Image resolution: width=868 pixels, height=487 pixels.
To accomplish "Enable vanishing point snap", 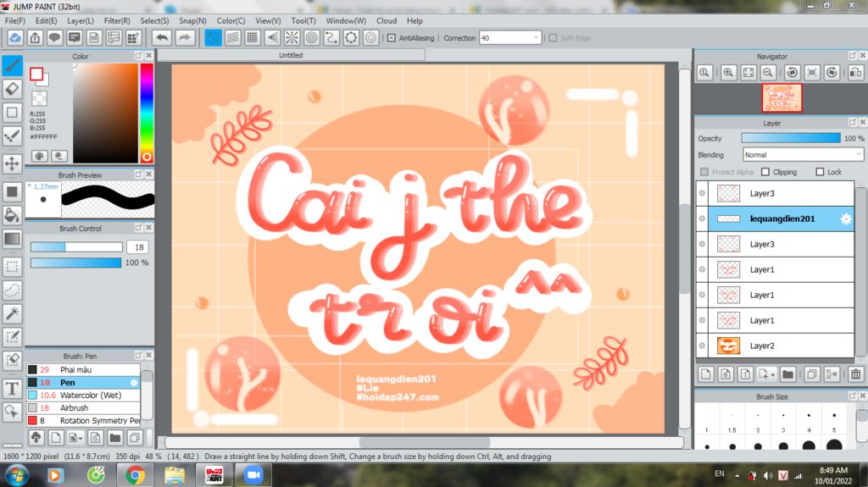I will pos(272,37).
